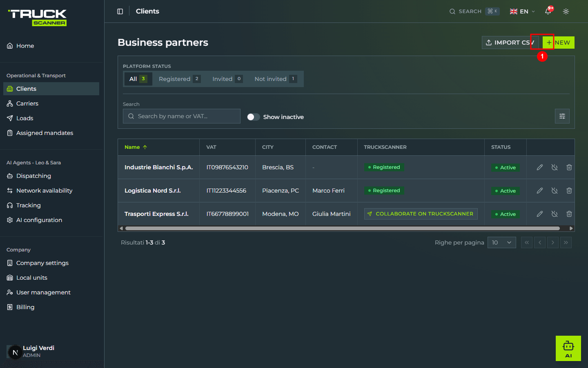588x368 pixels.
Task: Go to Home in sidebar
Action: (x=51, y=46)
